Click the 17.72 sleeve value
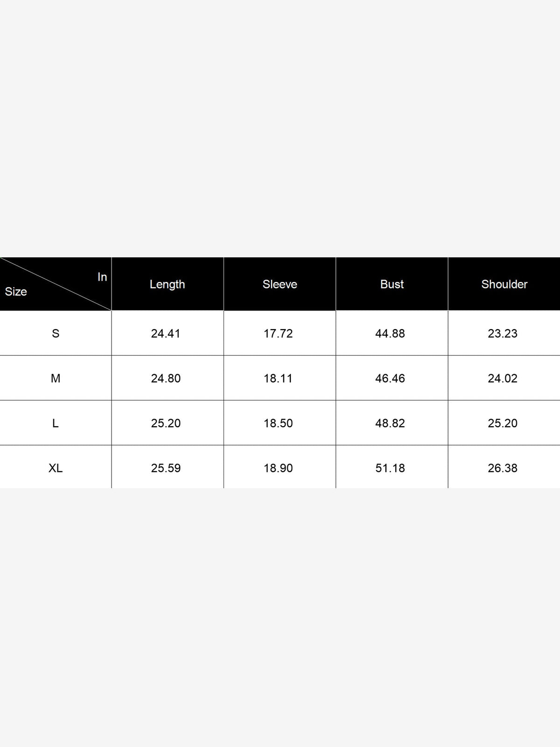The width and height of the screenshot is (560, 747). point(278,333)
